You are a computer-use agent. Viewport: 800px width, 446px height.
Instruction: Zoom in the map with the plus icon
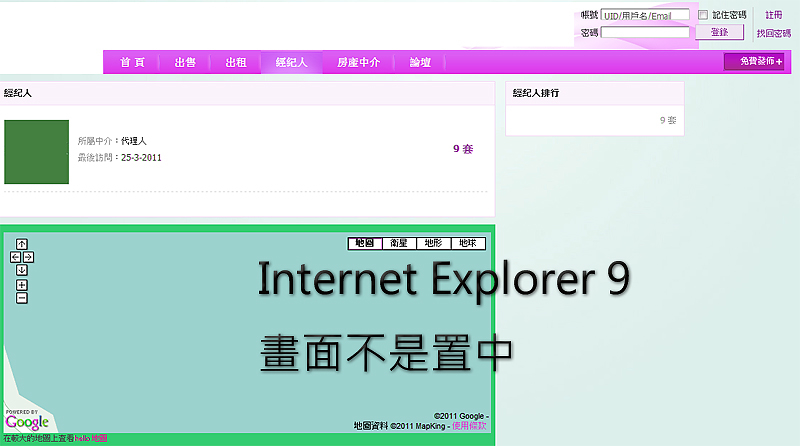[x=21, y=285]
